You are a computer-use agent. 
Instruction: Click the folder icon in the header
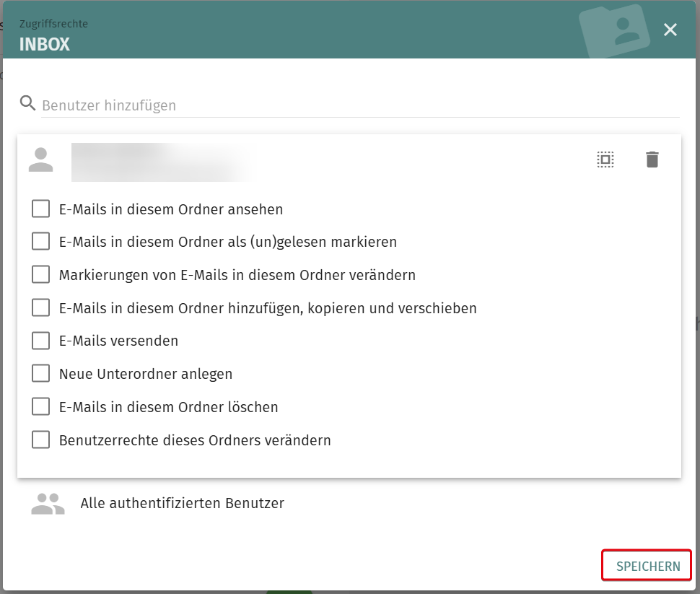pyautogui.click(x=614, y=31)
